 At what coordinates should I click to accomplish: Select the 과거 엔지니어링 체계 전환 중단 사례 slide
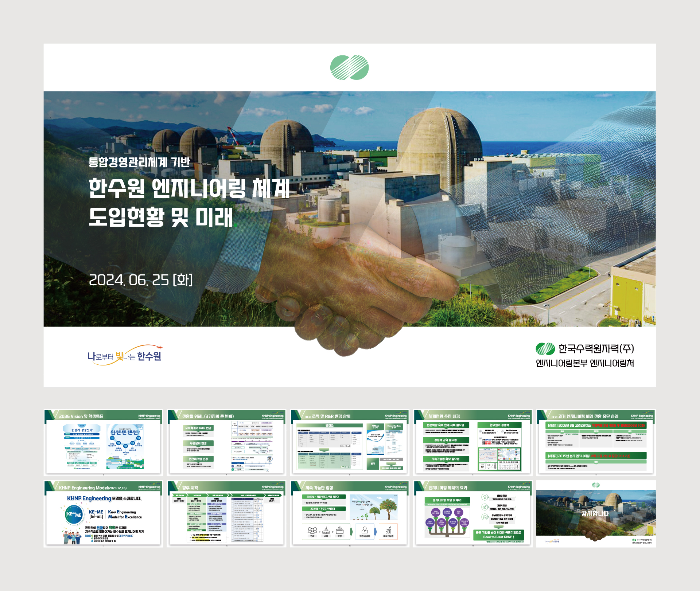coord(596,442)
